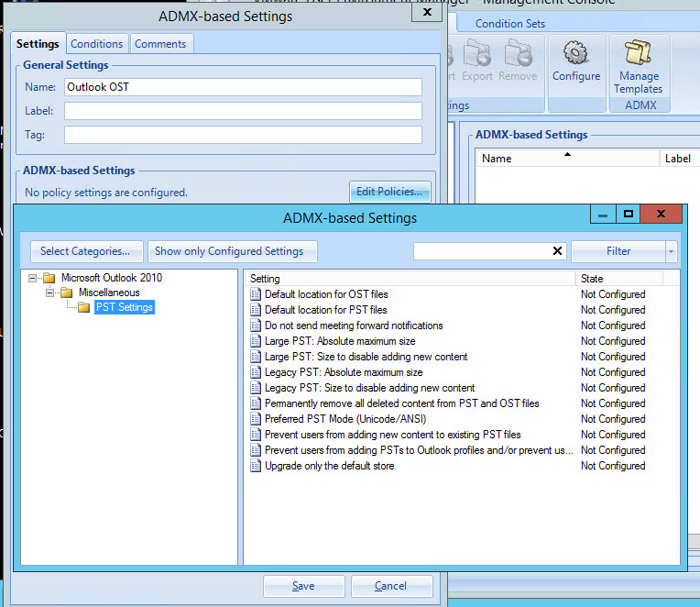
Task: Click icon of Large PST: Size to disable adding
Action: (256, 357)
